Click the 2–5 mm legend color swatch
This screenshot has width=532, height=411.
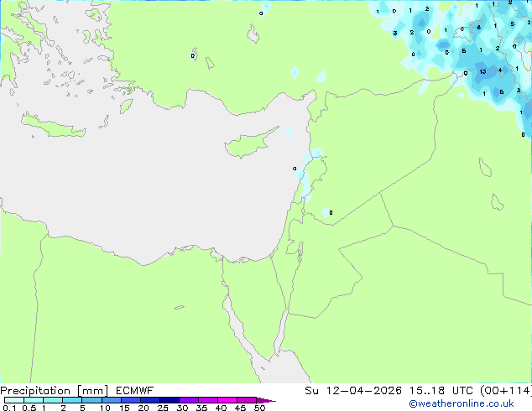[x=72, y=400]
